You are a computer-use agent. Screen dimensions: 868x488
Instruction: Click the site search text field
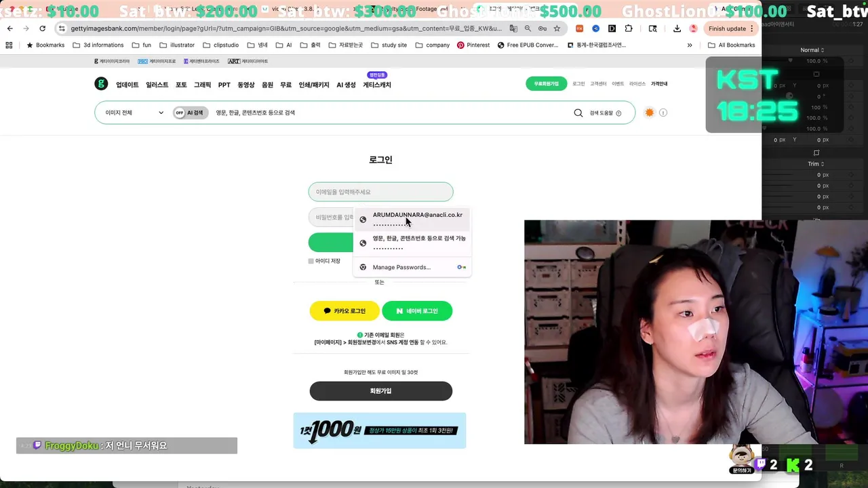tap(390, 113)
